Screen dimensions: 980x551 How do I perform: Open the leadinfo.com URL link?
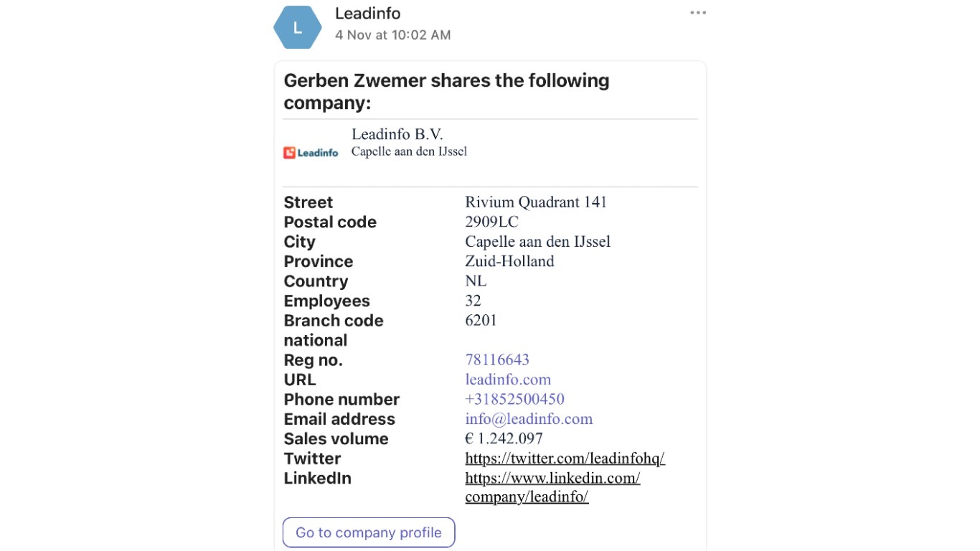(x=508, y=380)
